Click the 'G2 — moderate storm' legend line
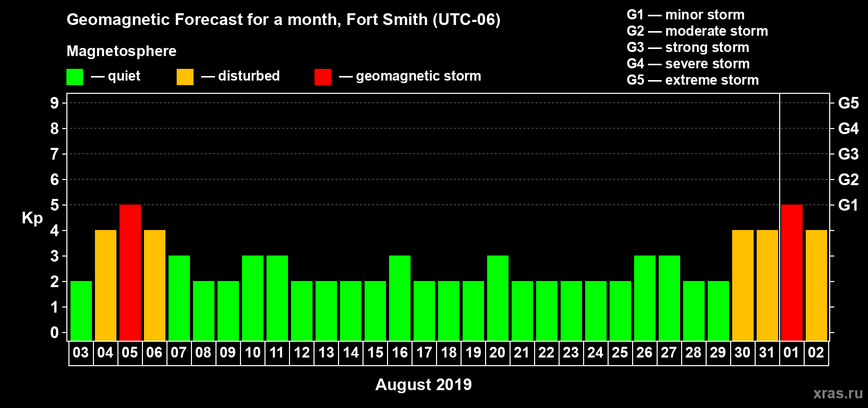The width and height of the screenshot is (868, 408). point(697,31)
